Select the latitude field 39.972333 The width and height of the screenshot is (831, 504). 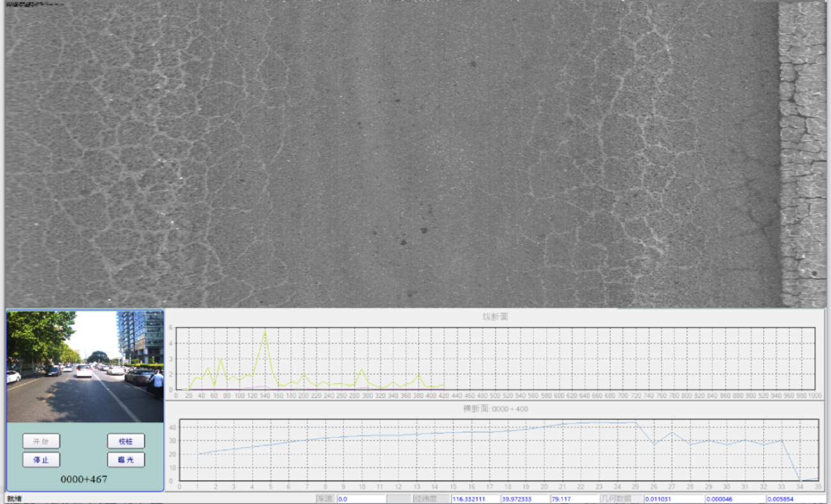[525, 499]
